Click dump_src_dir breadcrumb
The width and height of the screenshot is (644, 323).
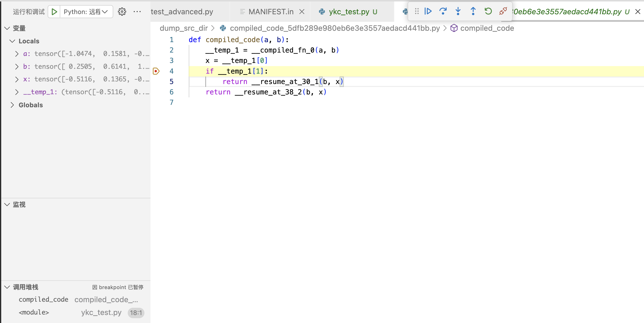click(184, 28)
